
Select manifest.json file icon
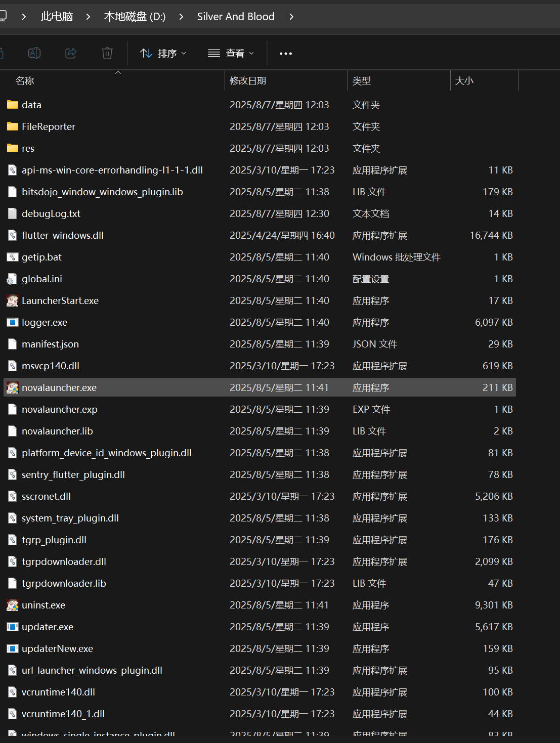point(13,344)
